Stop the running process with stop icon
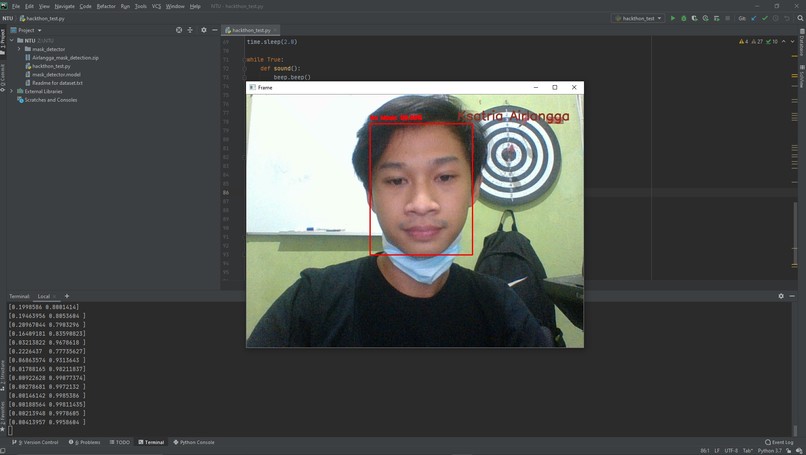 click(x=727, y=18)
